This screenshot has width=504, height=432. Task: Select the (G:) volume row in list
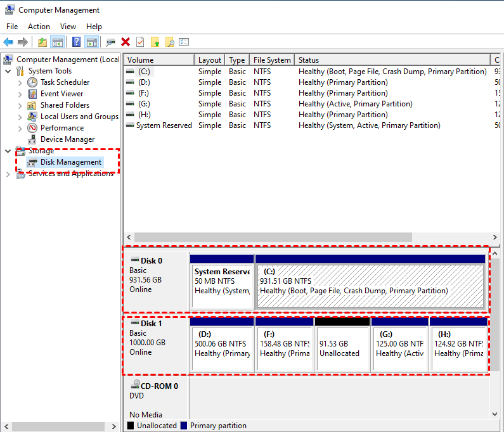click(x=312, y=104)
